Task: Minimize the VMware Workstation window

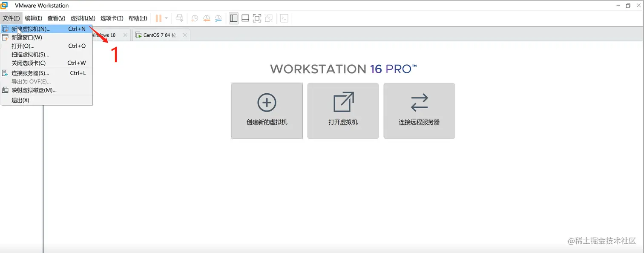Action: pyautogui.click(x=617, y=6)
